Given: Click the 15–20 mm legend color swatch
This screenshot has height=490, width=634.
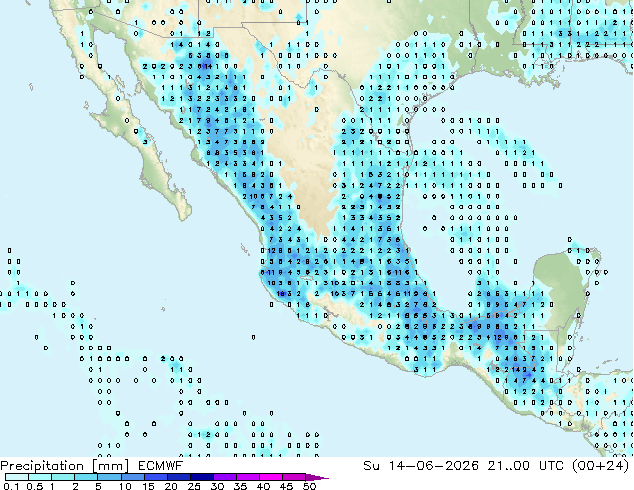Looking at the screenshot, I should (x=156, y=477).
